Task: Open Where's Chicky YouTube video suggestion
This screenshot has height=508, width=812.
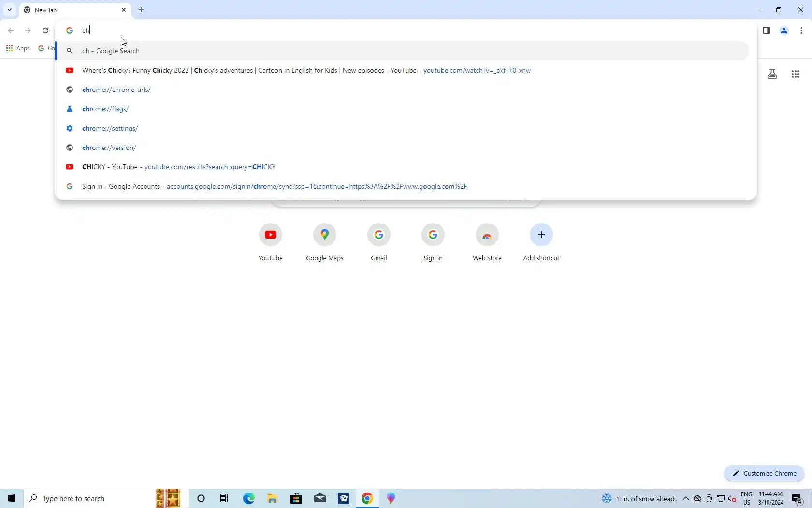Action: (403, 70)
